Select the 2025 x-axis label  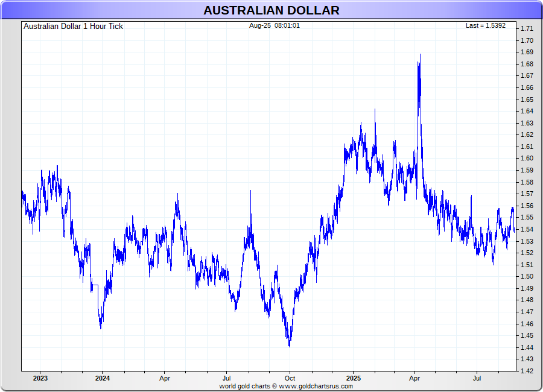click(353, 379)
